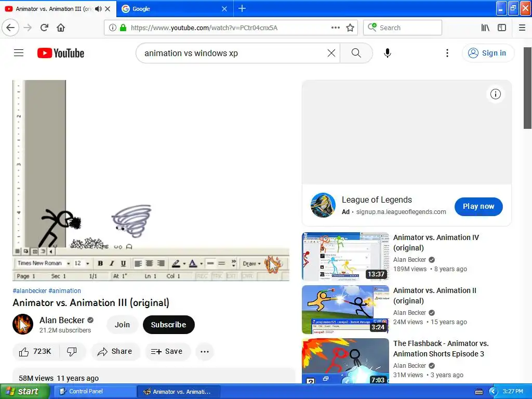Viewport: 532px width, 399px height.
Task: Click the forward navigation arrow
Action: tap(28, 28)
